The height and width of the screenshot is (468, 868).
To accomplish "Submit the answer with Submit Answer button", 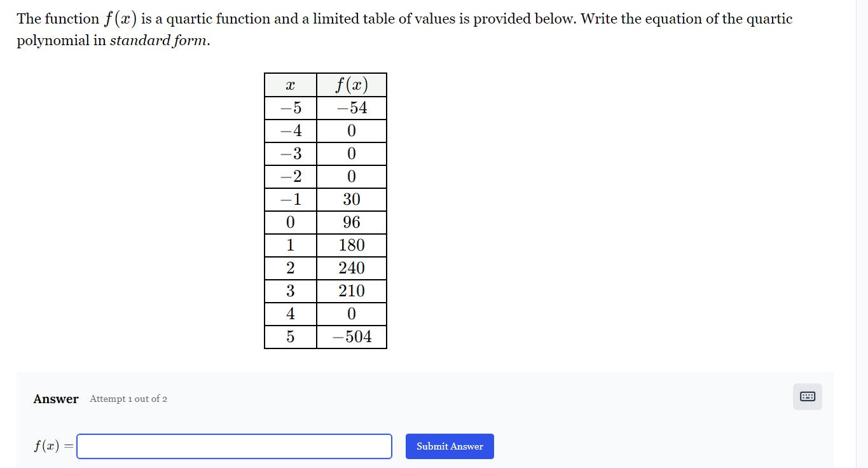I will [x=450, y=446].
